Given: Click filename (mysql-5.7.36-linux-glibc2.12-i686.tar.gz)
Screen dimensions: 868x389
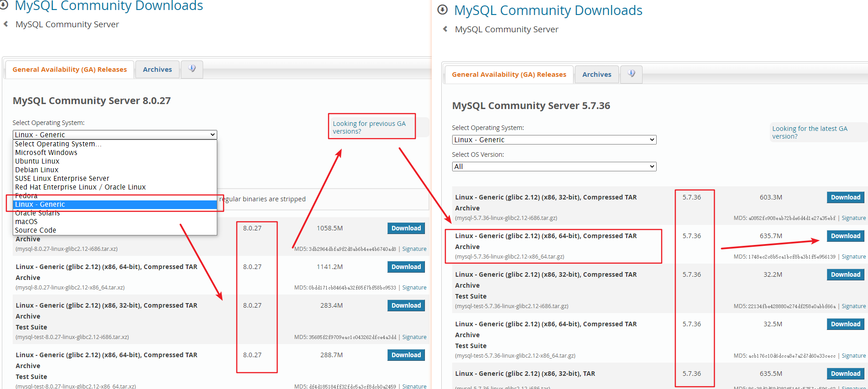Looking at the screenshot, I should (x=506, y=218).
